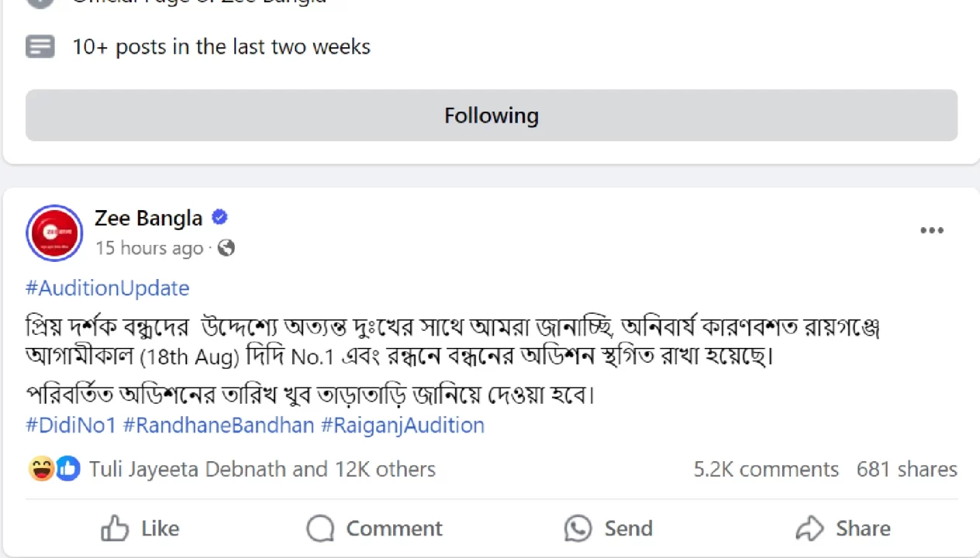Click the globe public-audience icon
This screenshot has width=980, height=558.
226,248
